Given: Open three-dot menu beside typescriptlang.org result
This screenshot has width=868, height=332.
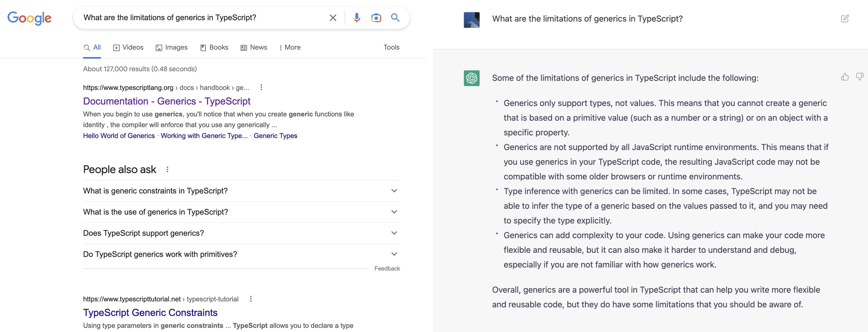Looking at the screenshot, I should [261, 88].
